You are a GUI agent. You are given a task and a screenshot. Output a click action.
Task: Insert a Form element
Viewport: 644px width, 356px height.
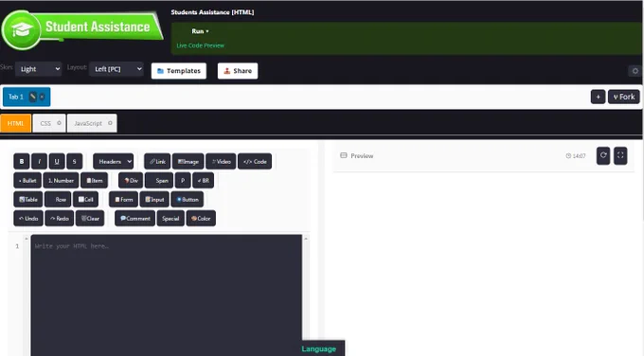click(124, 200)
